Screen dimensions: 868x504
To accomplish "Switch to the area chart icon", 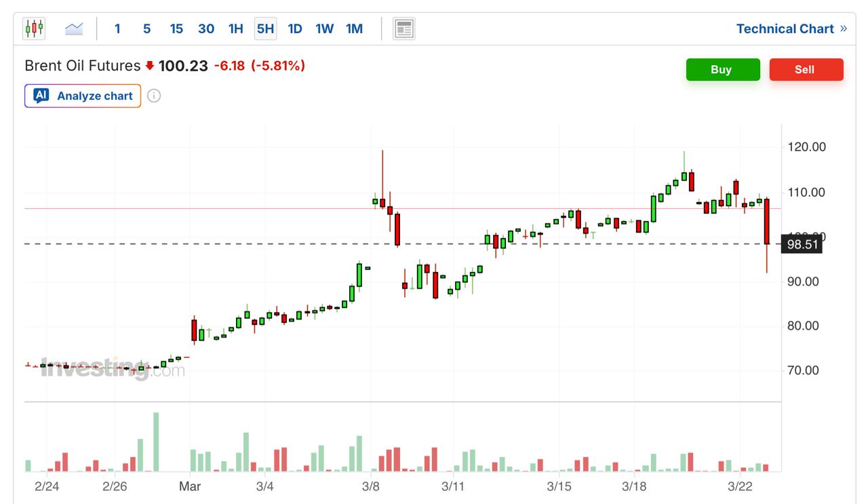I will click(x=74, y=28).
